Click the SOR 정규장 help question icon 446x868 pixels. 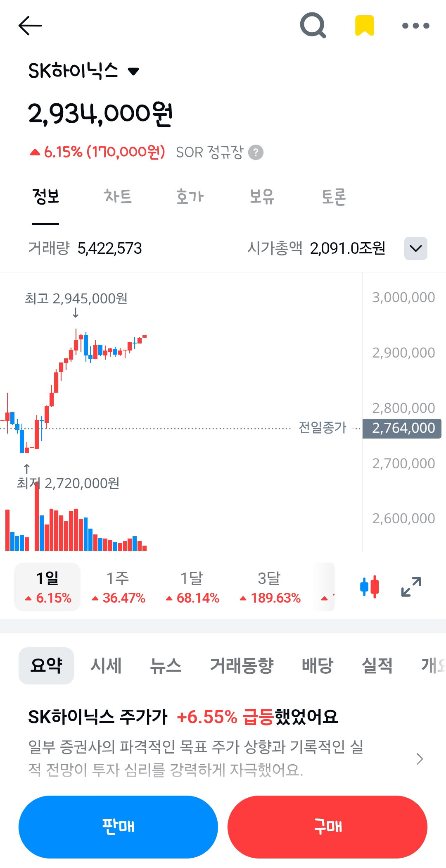pyautogui.click(x=256, y=152)
